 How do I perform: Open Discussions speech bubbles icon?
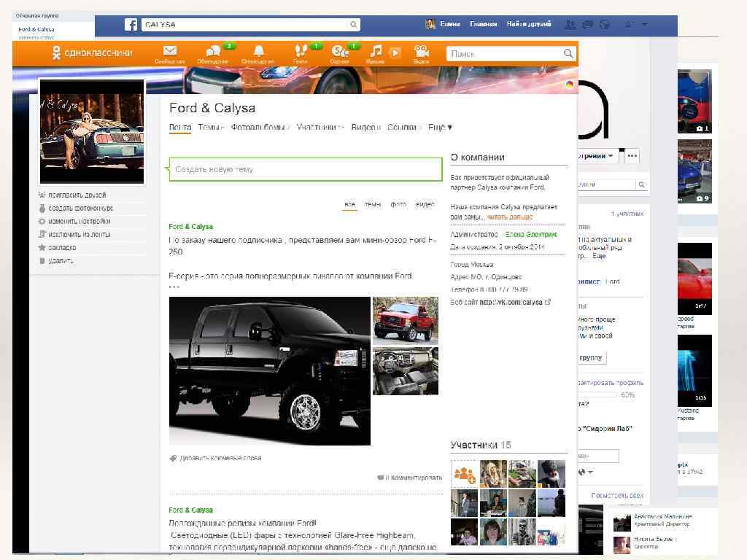[213, 50]
